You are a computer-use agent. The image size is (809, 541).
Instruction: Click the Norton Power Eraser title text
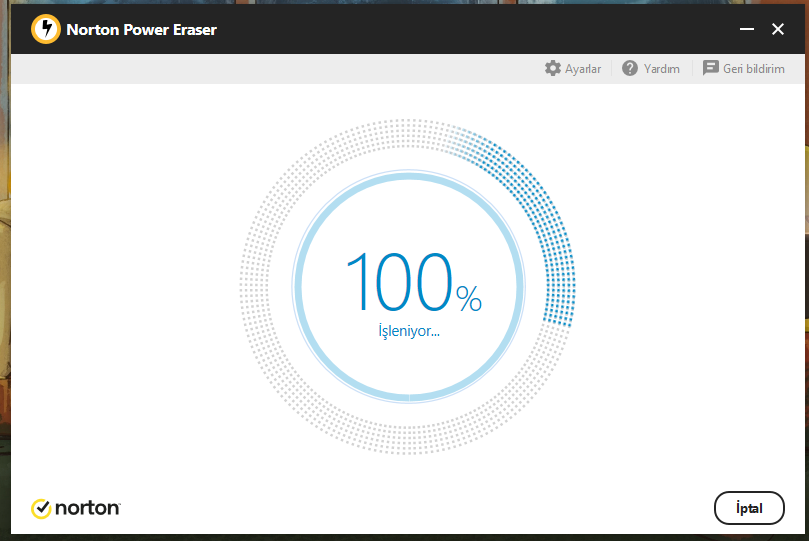pos(141,30)
